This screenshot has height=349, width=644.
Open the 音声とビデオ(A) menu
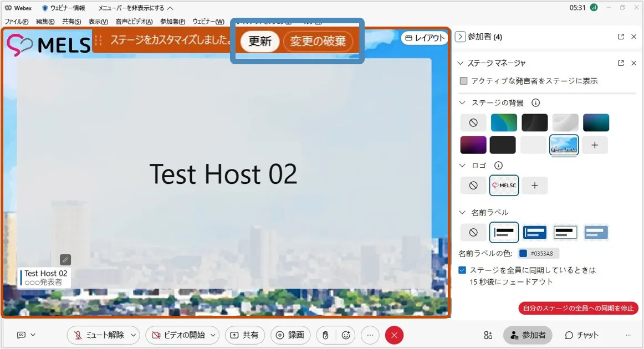pyautogui.click(x=134, y=21)
